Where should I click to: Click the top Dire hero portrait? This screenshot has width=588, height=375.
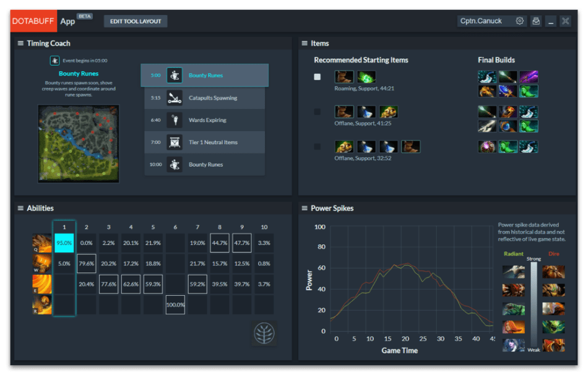tap(553, 272)
